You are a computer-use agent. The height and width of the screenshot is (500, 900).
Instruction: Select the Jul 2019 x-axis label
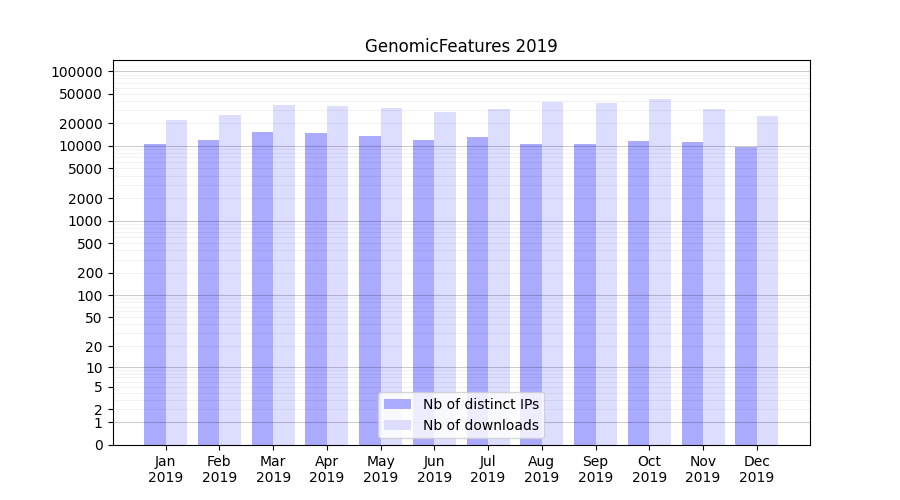[488, 469]
